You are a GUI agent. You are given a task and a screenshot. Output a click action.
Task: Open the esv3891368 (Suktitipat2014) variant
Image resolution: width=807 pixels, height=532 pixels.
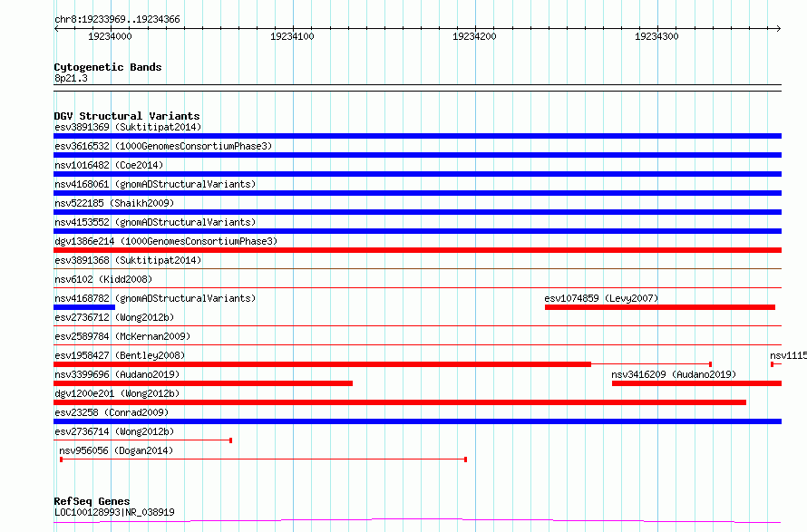click(128, 260)
